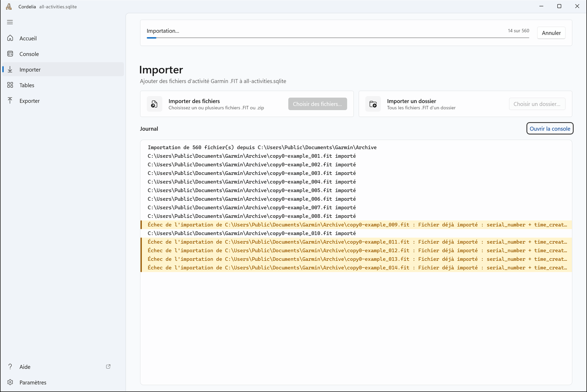Click the Importer un dossier folder icon

(x=373, y=104)
